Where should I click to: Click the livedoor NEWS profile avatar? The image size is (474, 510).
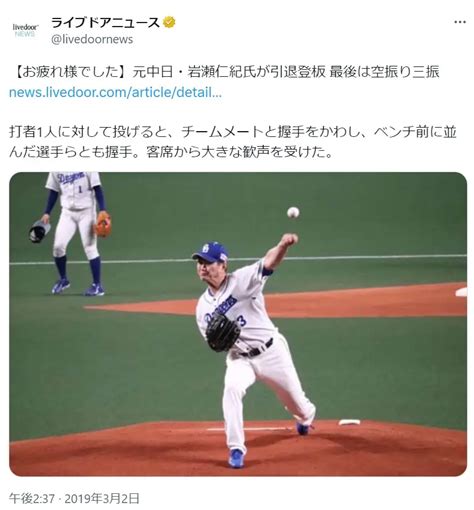pos(26,30)
